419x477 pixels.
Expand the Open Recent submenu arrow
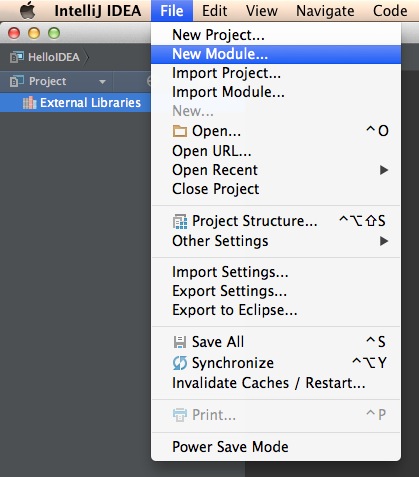click(x=384, y=170)
